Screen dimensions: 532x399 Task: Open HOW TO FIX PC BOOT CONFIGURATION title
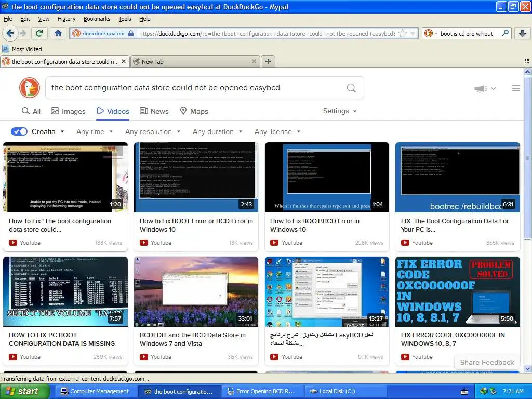pos(62,339)
